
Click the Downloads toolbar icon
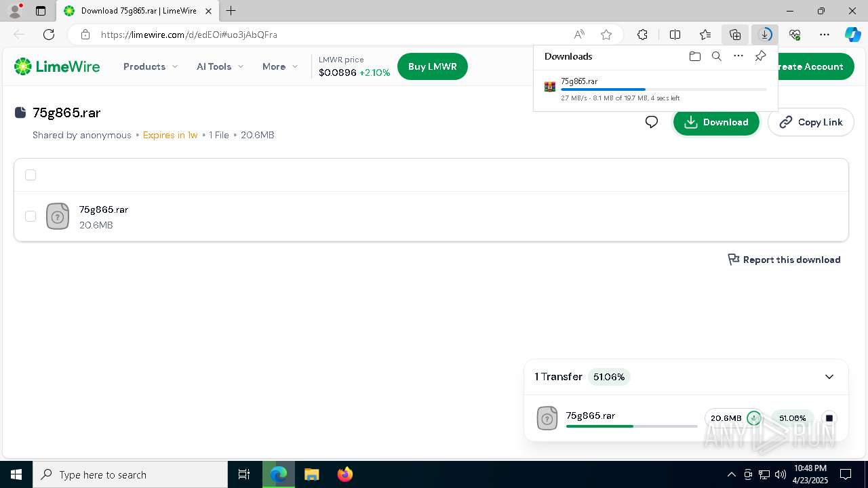click(765, 35)
